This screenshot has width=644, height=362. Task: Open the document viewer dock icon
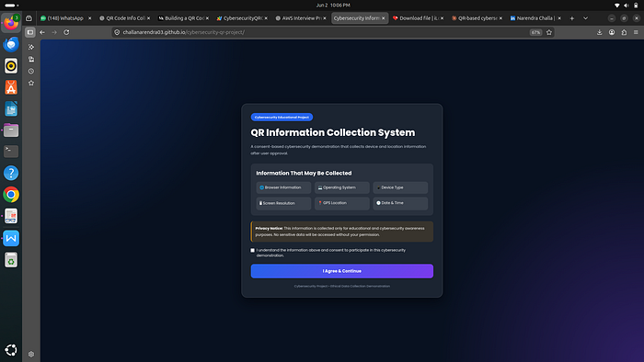tap(11, 216)
